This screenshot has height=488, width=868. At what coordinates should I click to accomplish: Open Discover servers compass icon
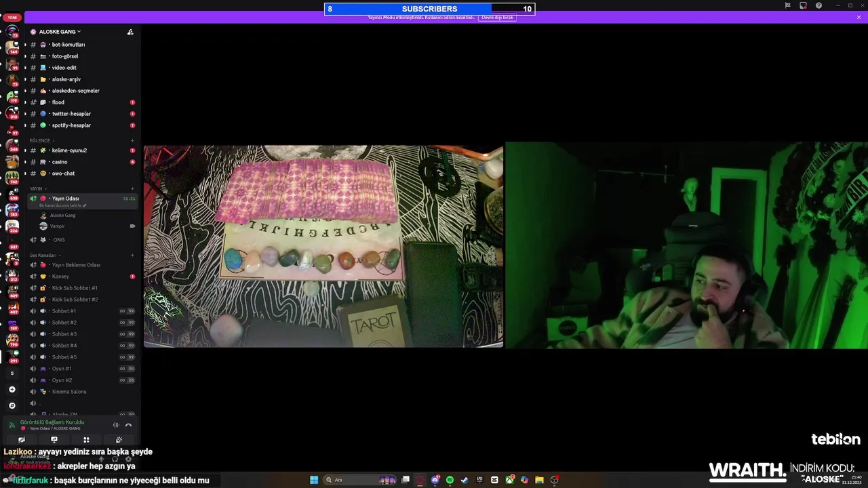[12, 405]
